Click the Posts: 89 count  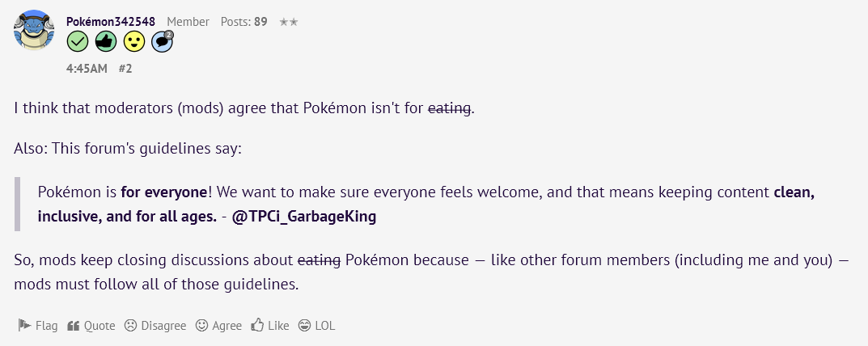coord(244,22)
